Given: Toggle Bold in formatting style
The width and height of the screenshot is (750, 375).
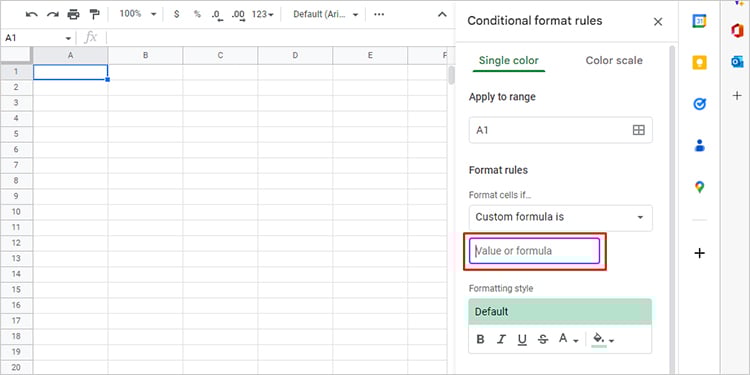Looking at the screenshot, I should point(481,340).
